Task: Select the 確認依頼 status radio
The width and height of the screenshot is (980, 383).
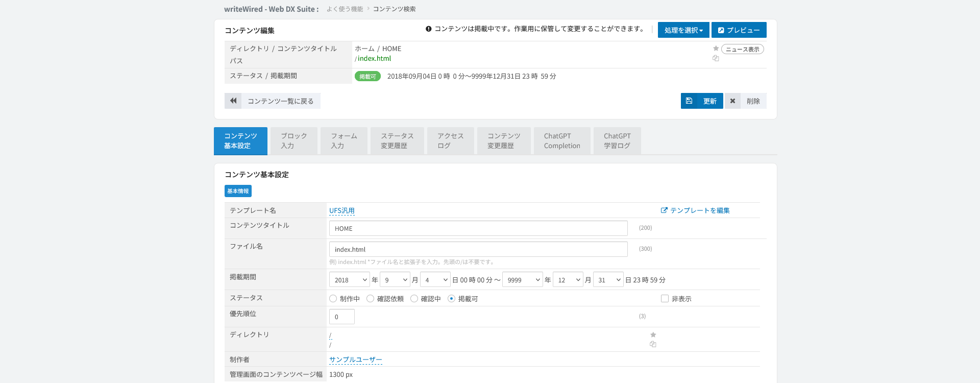Action: pyautogui.click(x=371, y=299)
